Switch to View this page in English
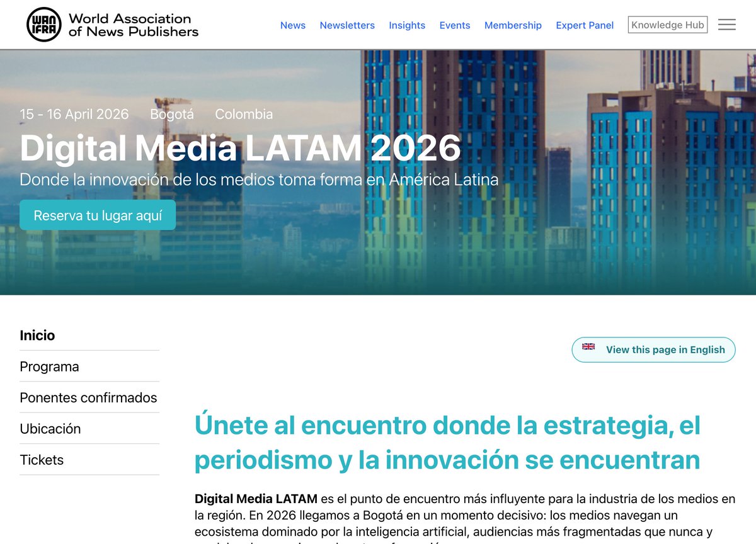The image size is (756, 544). point(653,349)
